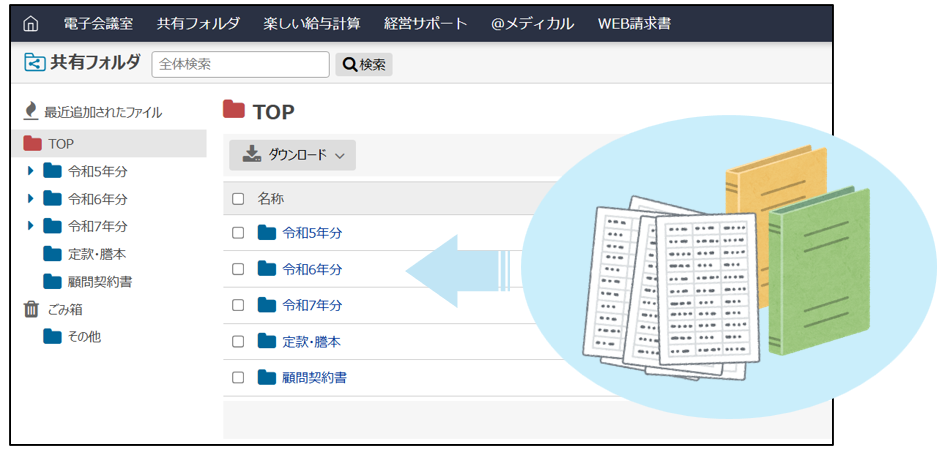
Task: Check the 令和5年分 row checkbox
Action: 238,233
